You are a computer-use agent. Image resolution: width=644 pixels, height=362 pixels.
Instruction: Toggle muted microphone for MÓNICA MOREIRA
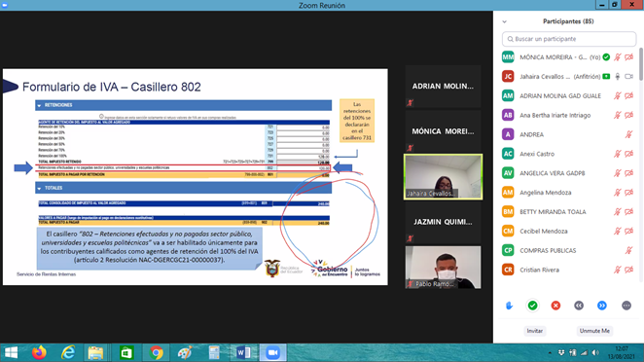(x=618, y=57)
